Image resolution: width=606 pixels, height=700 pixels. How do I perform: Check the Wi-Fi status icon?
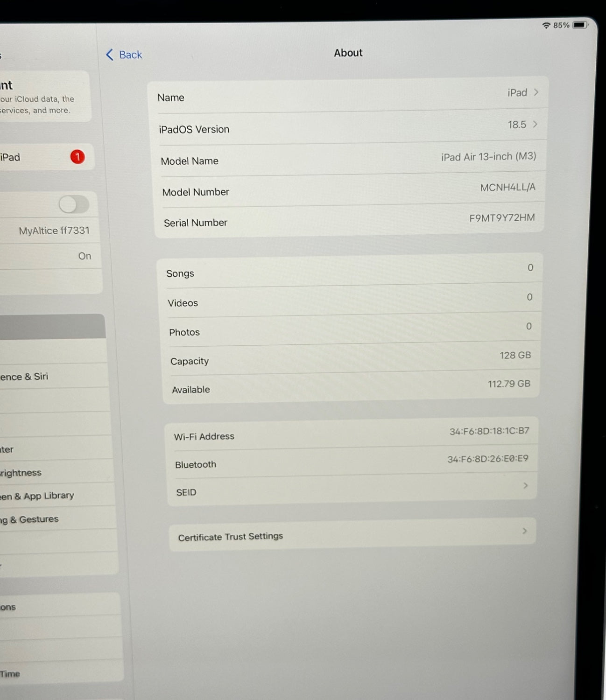pyautogui.click(x=546, y=25)
